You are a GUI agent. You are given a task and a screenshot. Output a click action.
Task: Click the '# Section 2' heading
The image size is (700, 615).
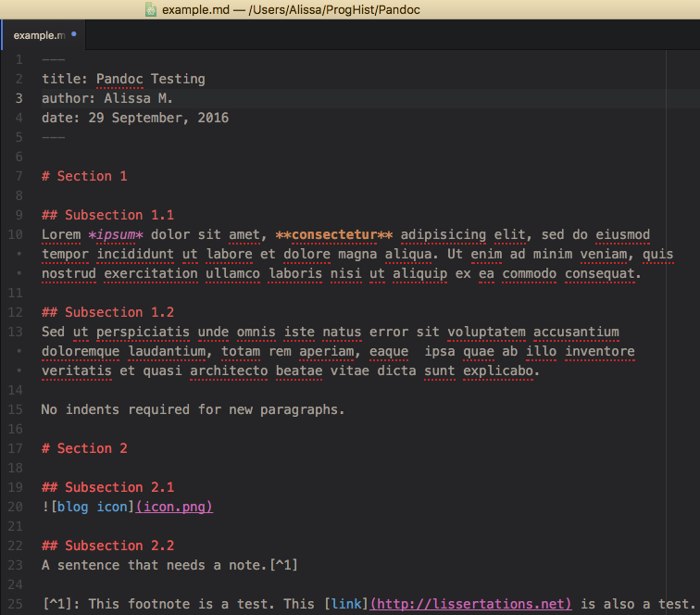click(x=84, y=448)
